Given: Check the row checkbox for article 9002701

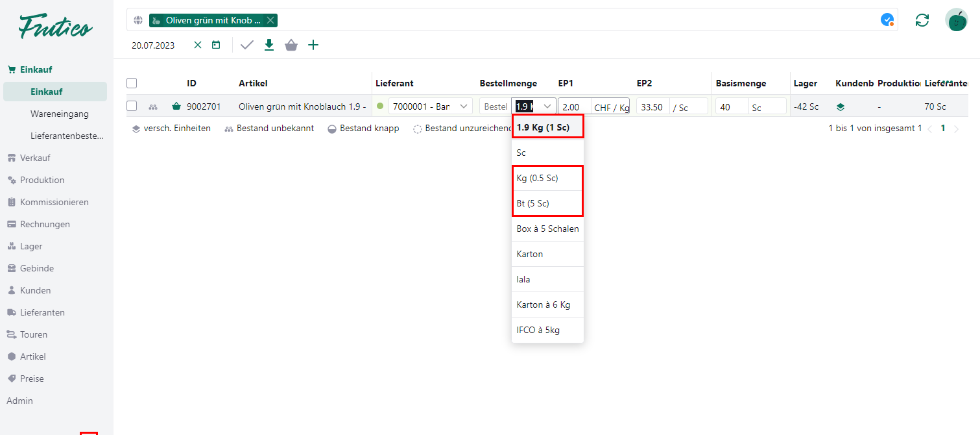Looking at the screenshot, I should 132,106.
